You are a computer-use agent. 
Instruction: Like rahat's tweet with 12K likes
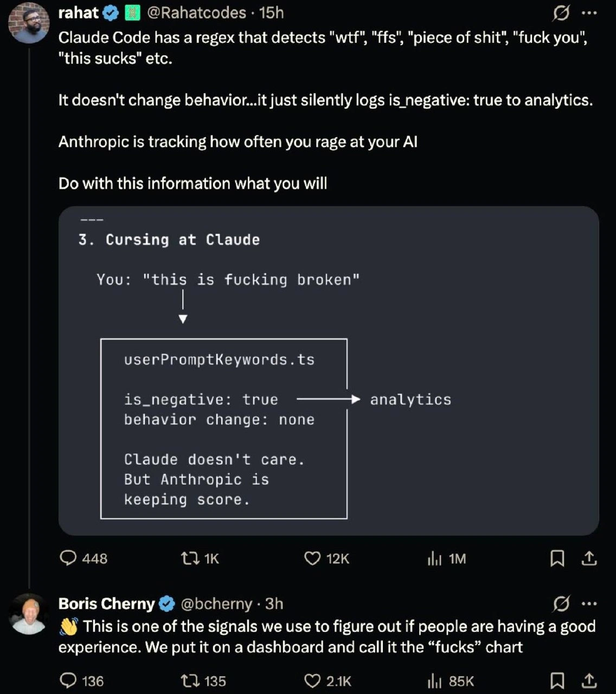click(326, 558)
